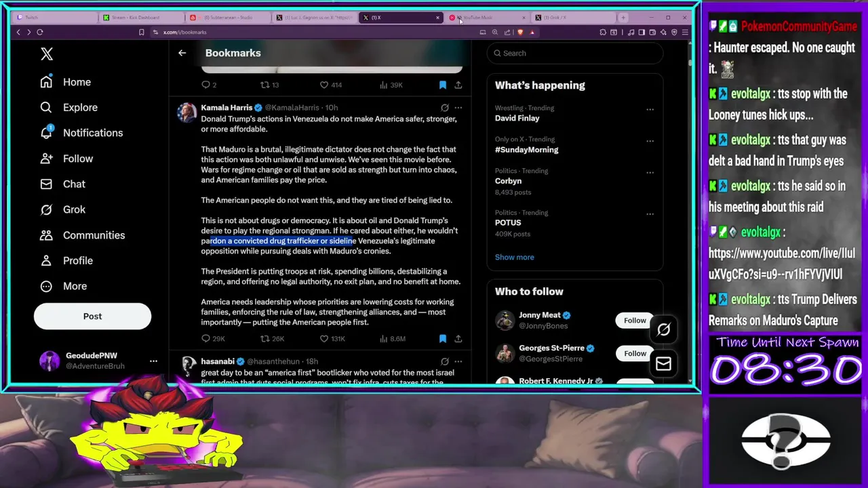Repost the post with 13 reposts
Image resolution: width=868 pixels, height=488 pixels.
pyautogui.click(x=270, y=85)
